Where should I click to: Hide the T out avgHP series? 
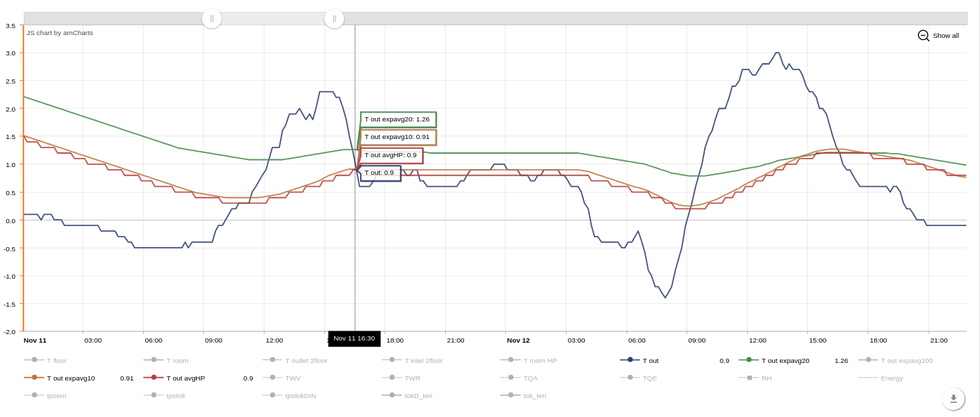pyautogui.click(x=154, y=378)
